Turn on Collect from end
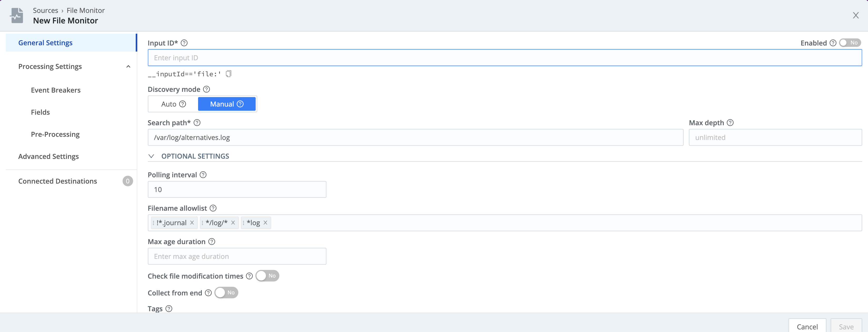The height and width of the screenshot is (332, 868). [x=226, y=293]
